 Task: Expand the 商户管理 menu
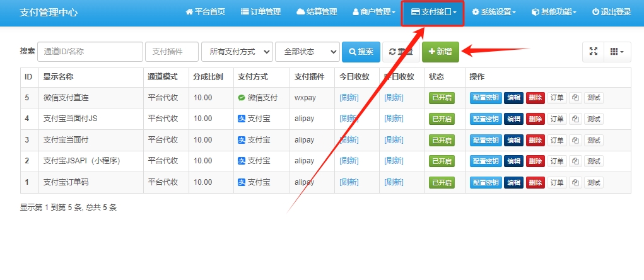tap(374, 12)
